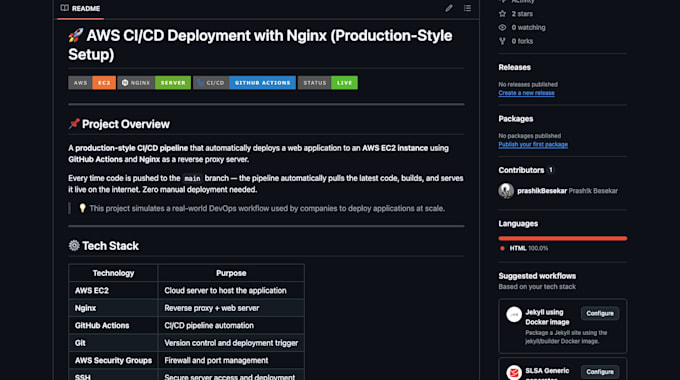Viewport: 680px width, 380px height.
Task: Click the AWS Security Groups table cell
Action: click(113, 360)
